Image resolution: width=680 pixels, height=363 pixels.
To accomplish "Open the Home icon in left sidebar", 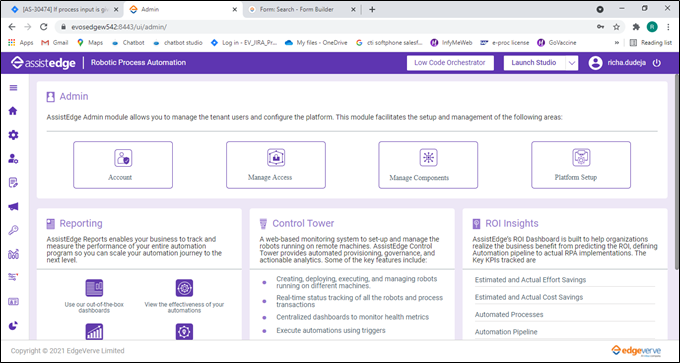I will click(13, 111).
